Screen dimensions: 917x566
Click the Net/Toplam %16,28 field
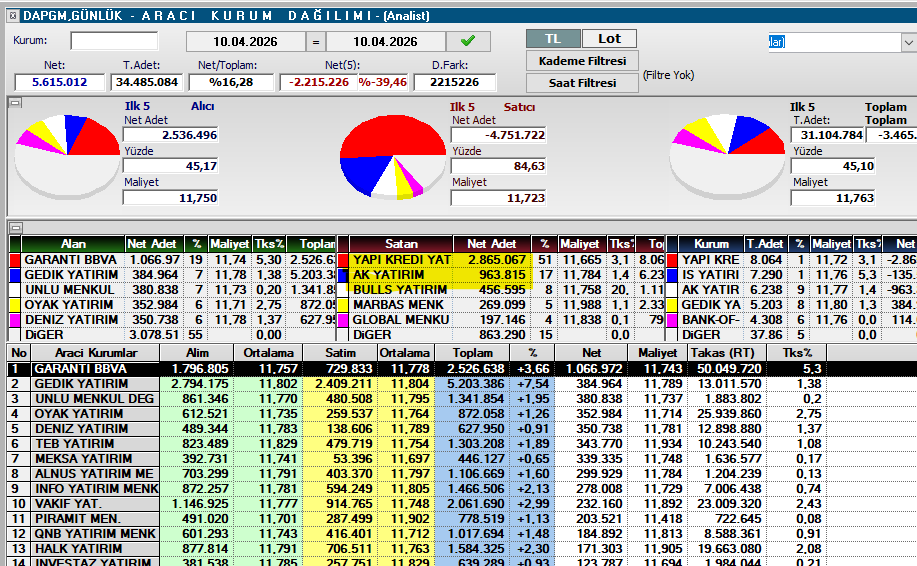pos(231,82)
